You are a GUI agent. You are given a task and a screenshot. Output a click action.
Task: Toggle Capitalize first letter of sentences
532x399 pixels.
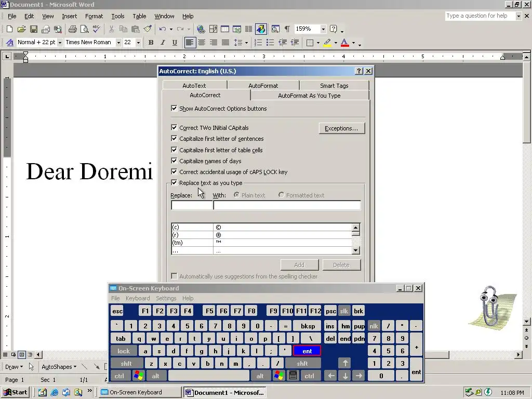coord(174,138)
